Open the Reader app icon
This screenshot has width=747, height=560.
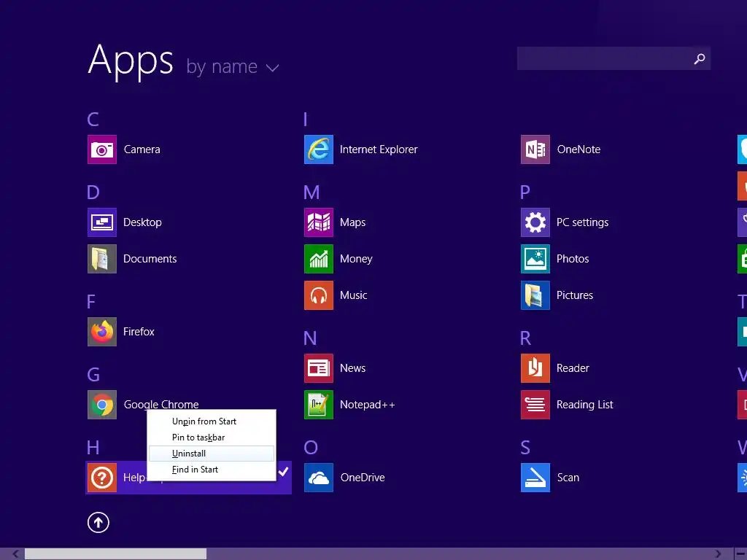(535, 368)
